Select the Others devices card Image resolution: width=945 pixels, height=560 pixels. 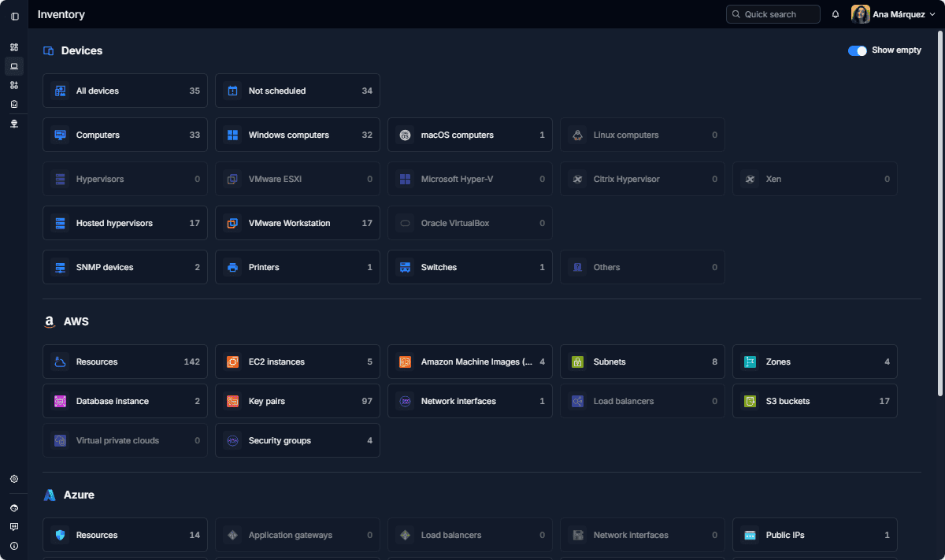(643, 267)
